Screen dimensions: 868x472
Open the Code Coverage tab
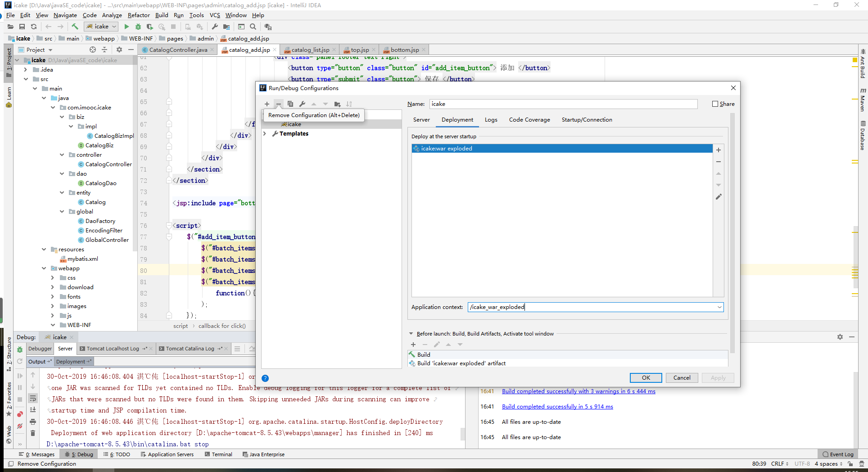pos(529,120)
